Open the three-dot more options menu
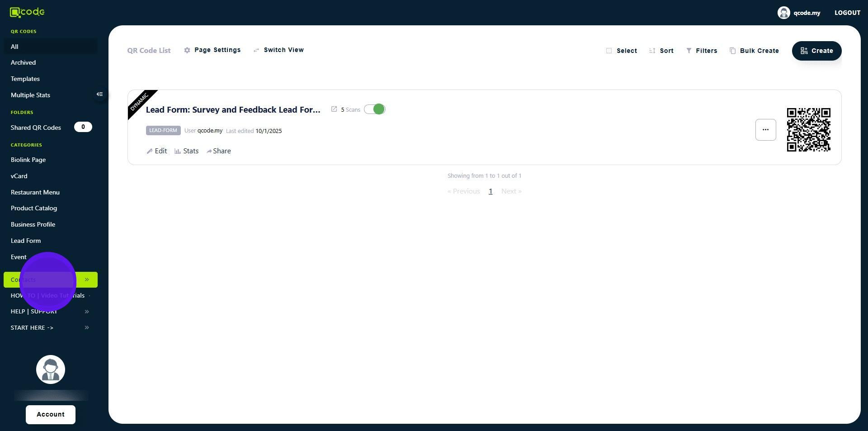The width and height of the screenshot is (868, 431). pyautogui.click(x=765, y=130)
